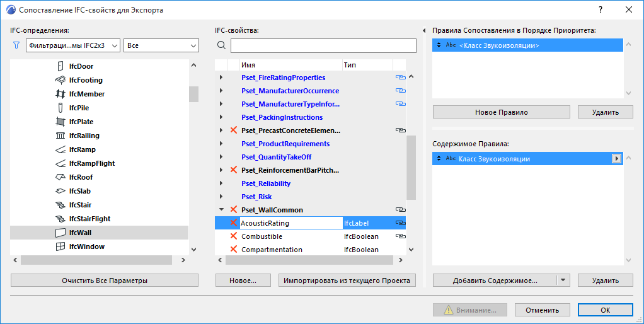The image size is (644, 324).
Task: Open the IFC2x3 filter scheme dropdown
Action: pyautogui.click(x=73, y=45)
